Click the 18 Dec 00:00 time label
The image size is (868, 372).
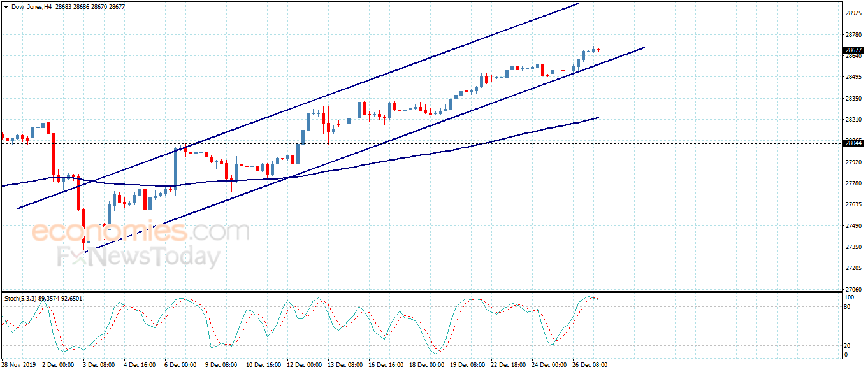[427, 365]
